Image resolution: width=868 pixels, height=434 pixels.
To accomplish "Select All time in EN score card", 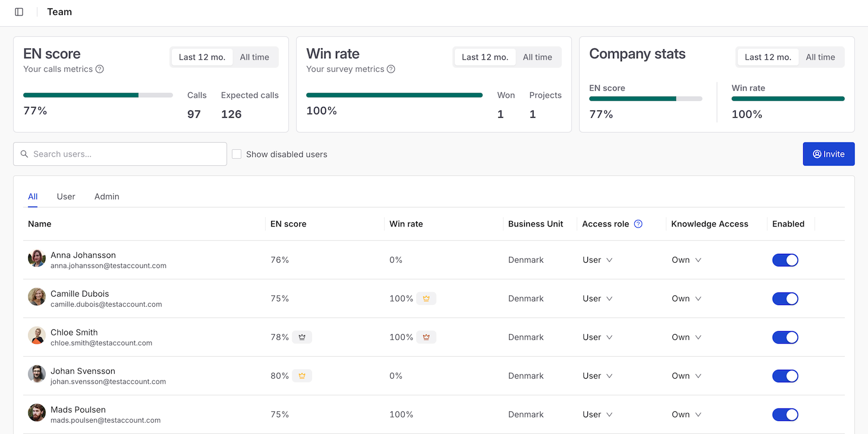I will tap(254, 57).
